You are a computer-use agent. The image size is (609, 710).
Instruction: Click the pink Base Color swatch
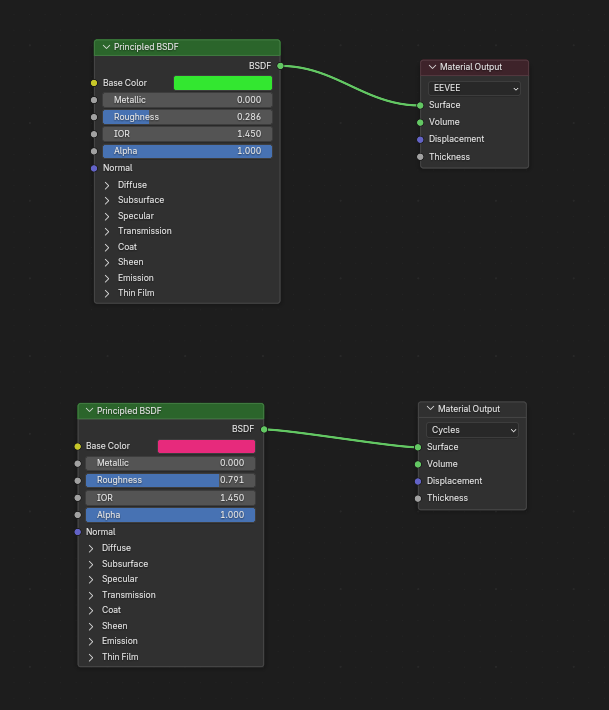[x=206, y=446]
